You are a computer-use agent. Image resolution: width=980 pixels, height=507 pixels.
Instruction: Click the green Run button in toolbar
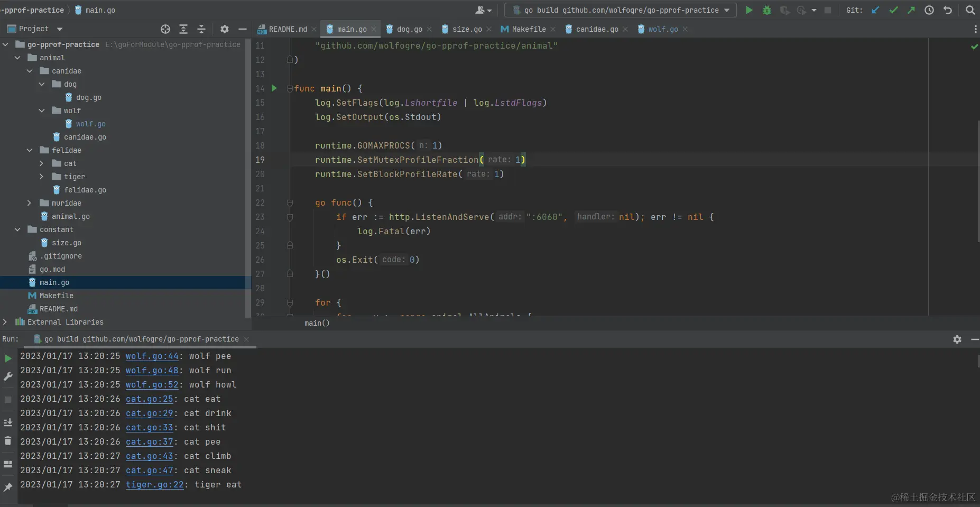point(749,10)
